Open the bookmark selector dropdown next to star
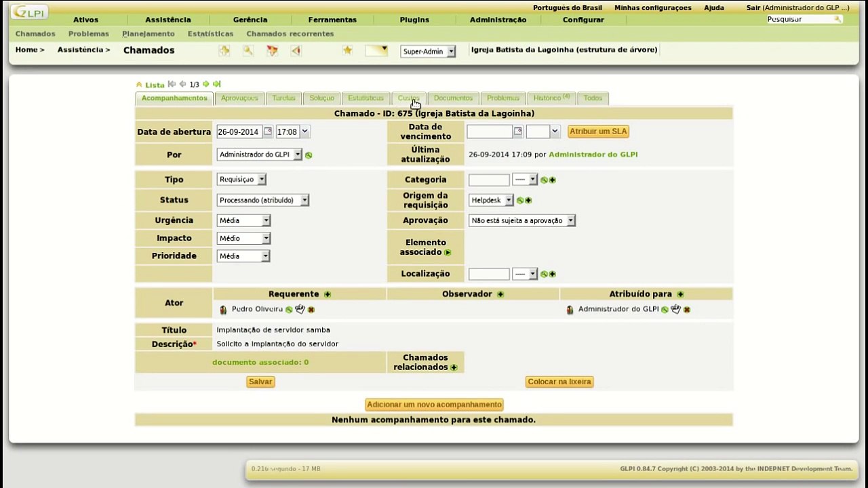 (376, 51)
